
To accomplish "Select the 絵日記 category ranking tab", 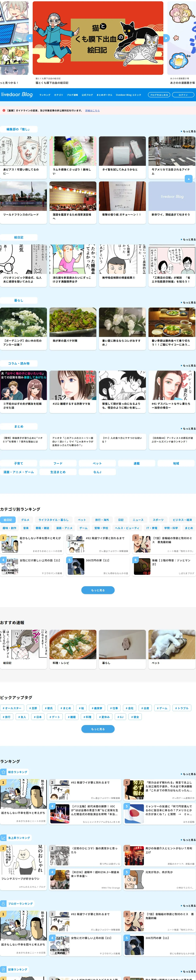I will click(8, 520).
